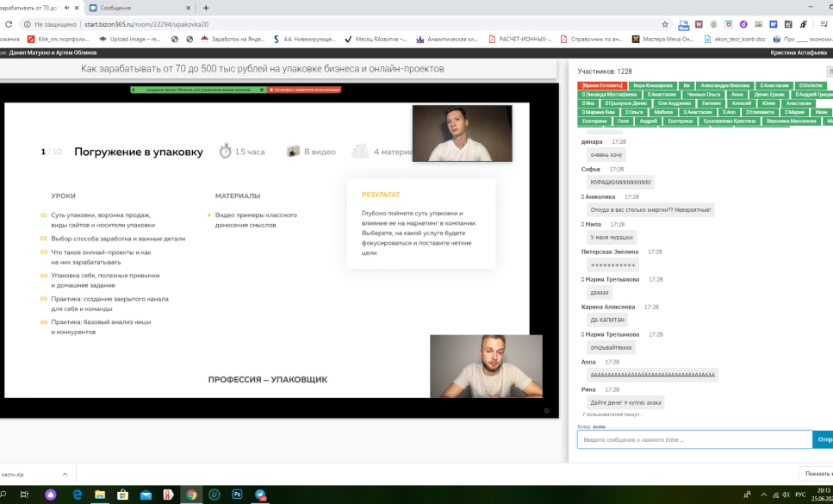Open File Explorer from the taskbar
The image size is (833, 504).
click(x=100, y=495)
